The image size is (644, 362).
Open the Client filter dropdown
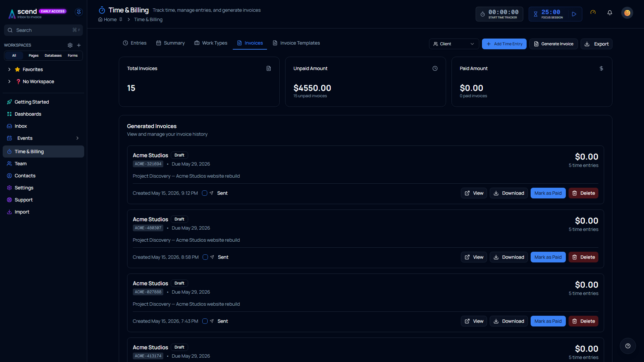click(454, 44)
